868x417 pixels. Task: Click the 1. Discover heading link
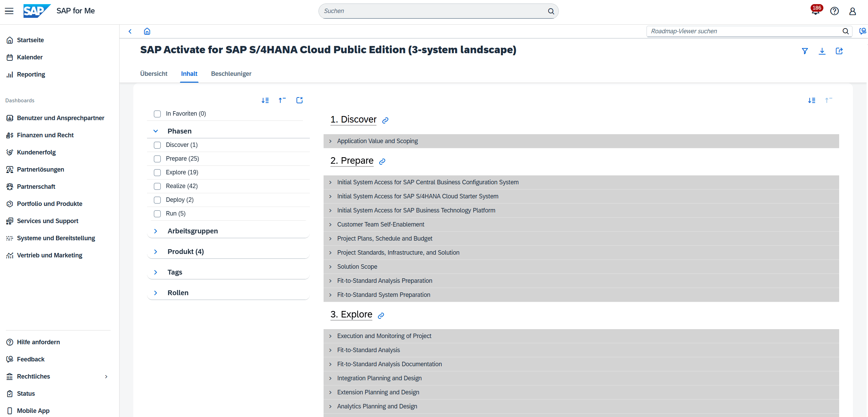(353, 119)
